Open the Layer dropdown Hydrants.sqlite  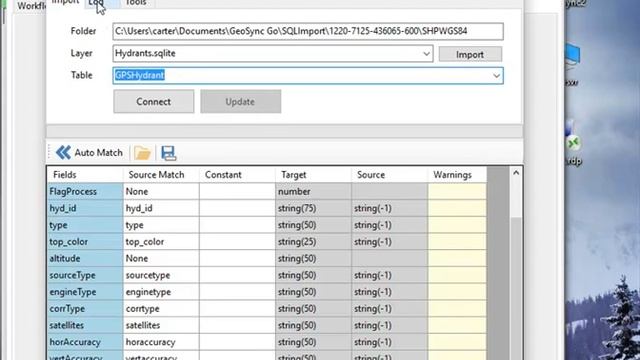pyautogui.click(x=273, y=53)
